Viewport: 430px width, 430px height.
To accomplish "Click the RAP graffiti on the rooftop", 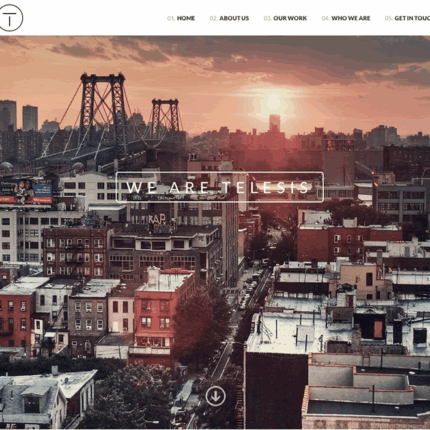I will (157, 219).
